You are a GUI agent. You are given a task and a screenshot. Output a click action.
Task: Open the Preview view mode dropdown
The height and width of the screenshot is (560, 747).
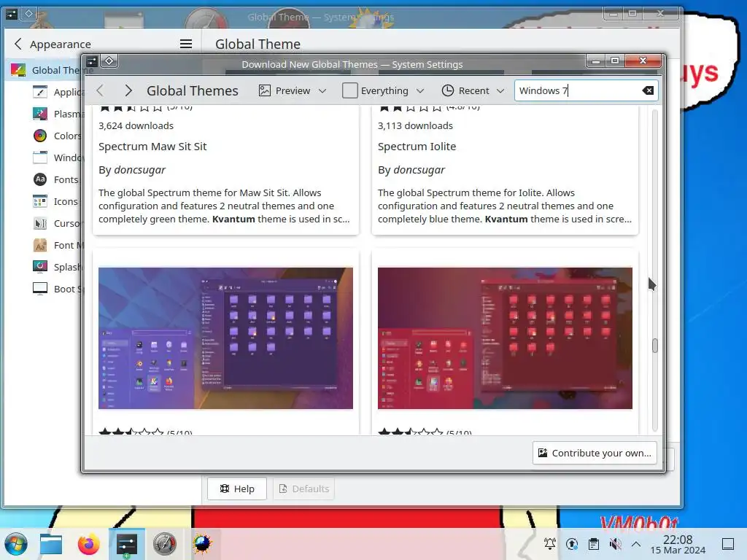tap(292, 90)
